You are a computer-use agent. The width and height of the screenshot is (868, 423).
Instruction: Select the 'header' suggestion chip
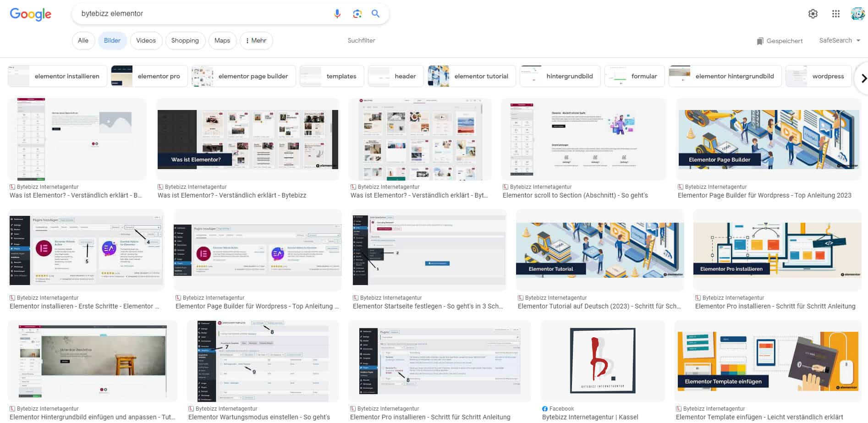(x=396, y=76)
